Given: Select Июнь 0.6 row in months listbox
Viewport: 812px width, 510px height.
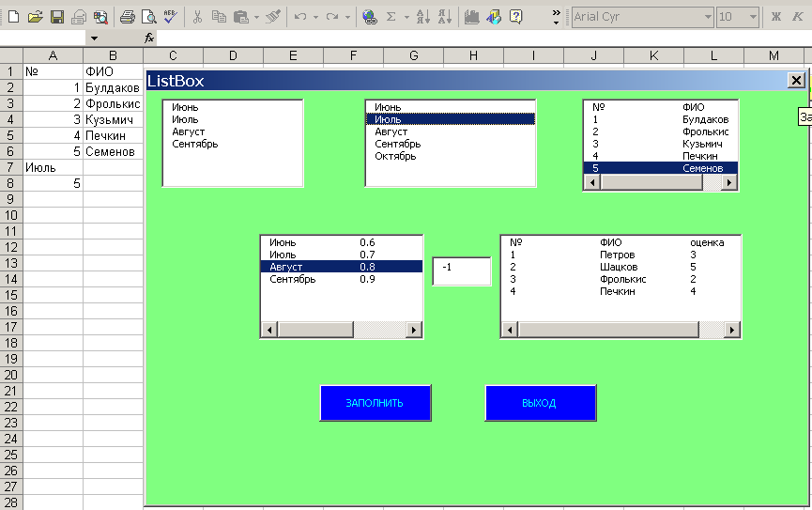Looking at the screenshot, I should [342, 242].
